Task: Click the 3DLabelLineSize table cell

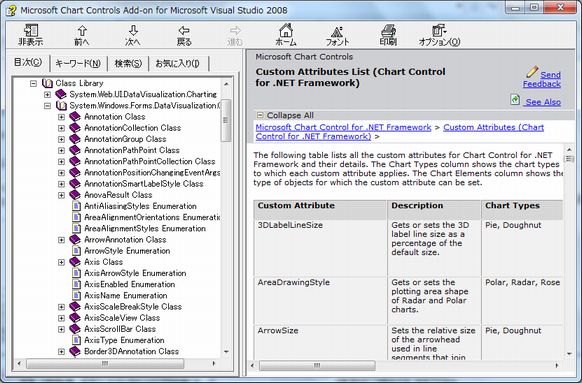Action: [x=320, y=248]
